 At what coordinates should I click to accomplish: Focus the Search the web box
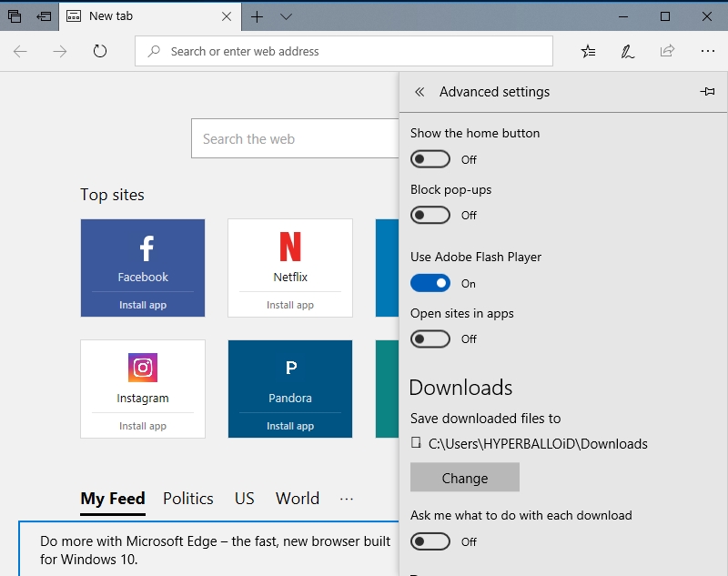point(295,138)
